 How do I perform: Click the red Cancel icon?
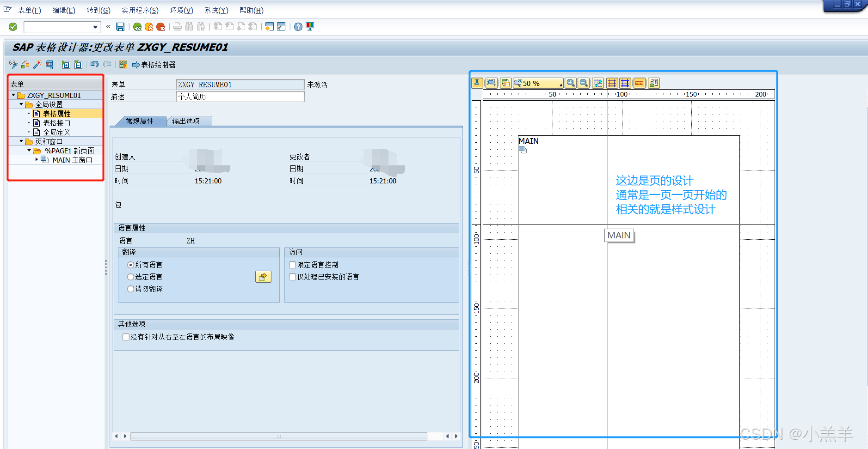pos(160,27)
